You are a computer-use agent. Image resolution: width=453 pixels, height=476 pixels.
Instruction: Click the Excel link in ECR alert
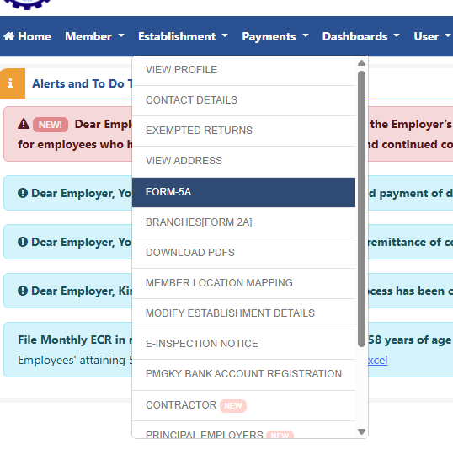(378, 361)
